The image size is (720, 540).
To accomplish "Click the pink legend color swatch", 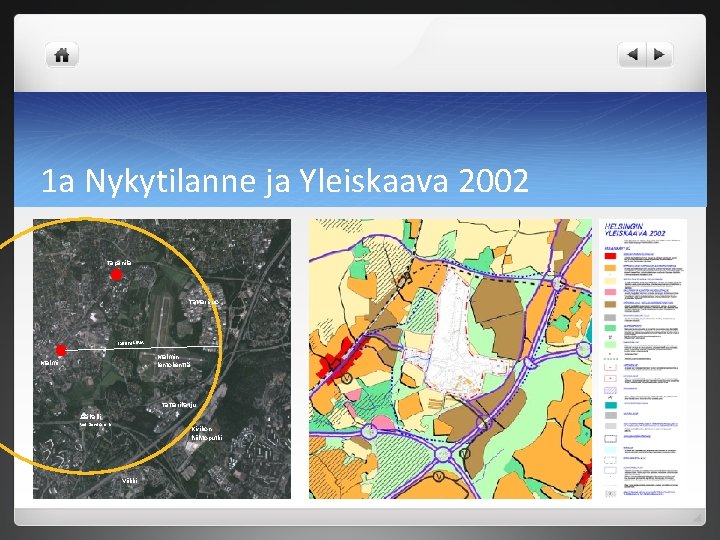I will [610, 292].
